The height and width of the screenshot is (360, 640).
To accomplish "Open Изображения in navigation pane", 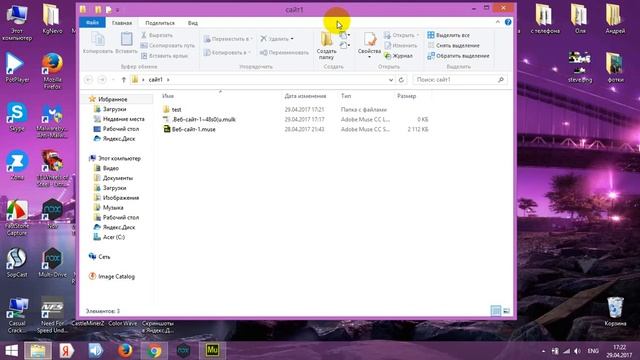I will [x=121, y=198].
